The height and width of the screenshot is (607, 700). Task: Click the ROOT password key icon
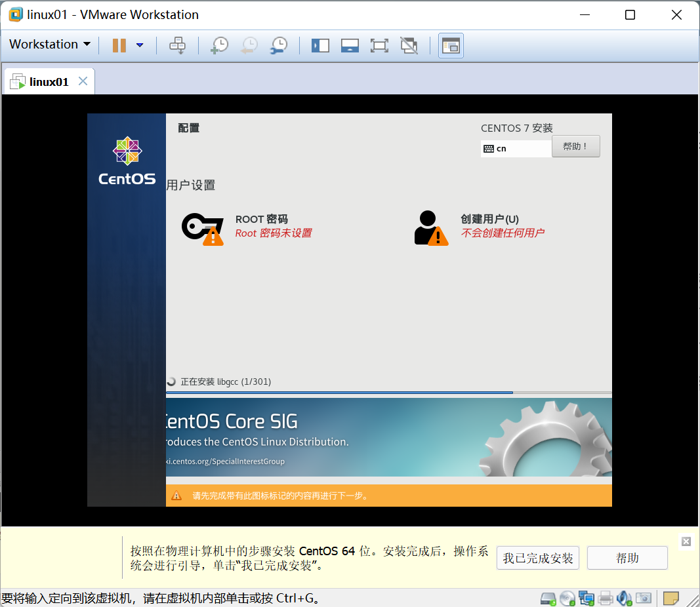pyautogui.click(x=203, y=229)
